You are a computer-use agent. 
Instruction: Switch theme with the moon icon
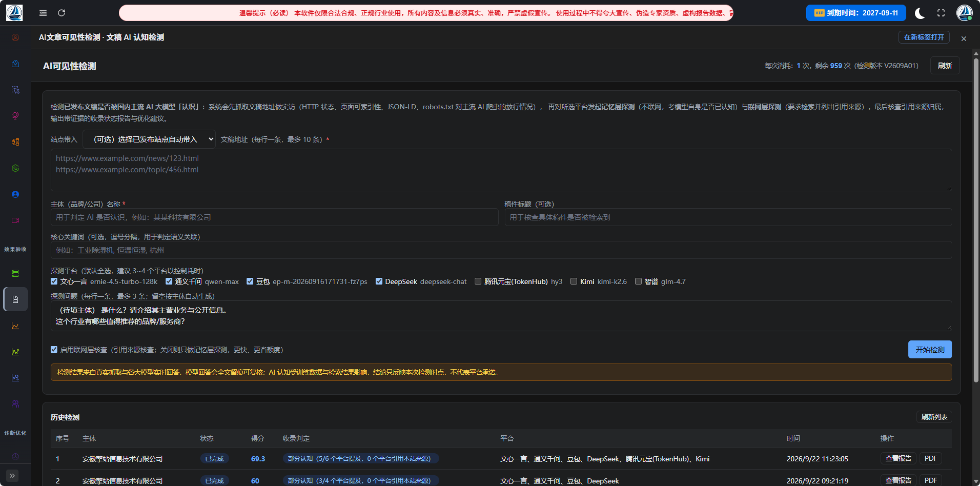coord(920,13)
